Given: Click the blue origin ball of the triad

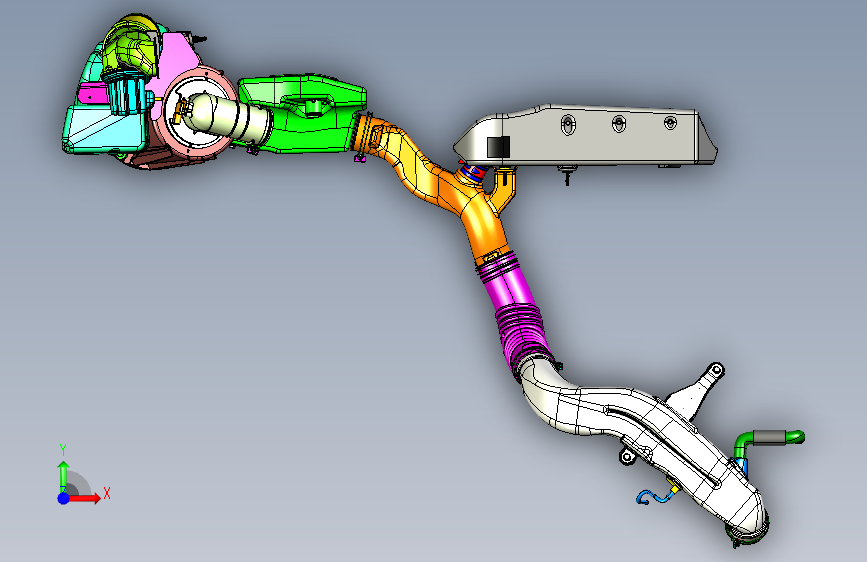Looking at the screenshot, I should pos(64,498).
